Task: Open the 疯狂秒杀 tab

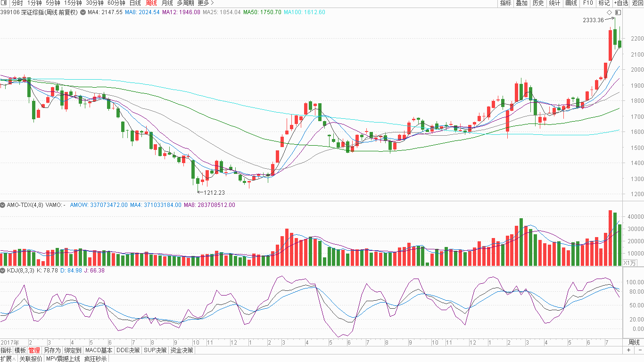Action: (x=95, y=359)
